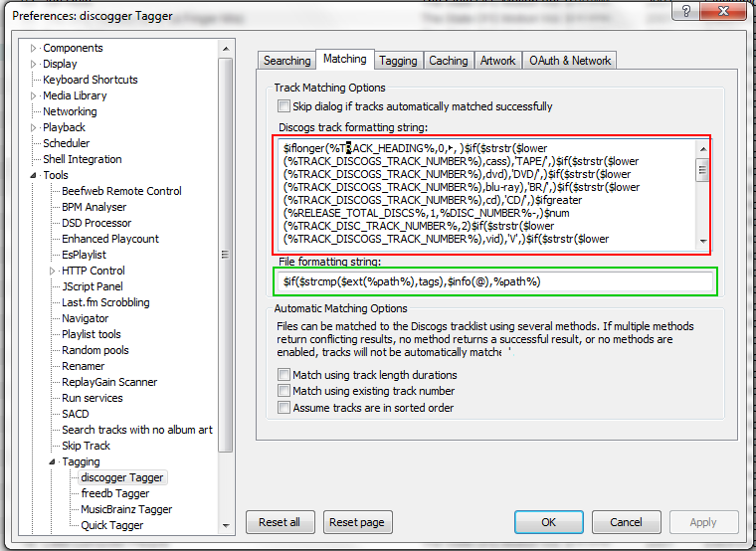Click the Apply button
This screenshot has height=551, width=756.
tap(703, 522)
